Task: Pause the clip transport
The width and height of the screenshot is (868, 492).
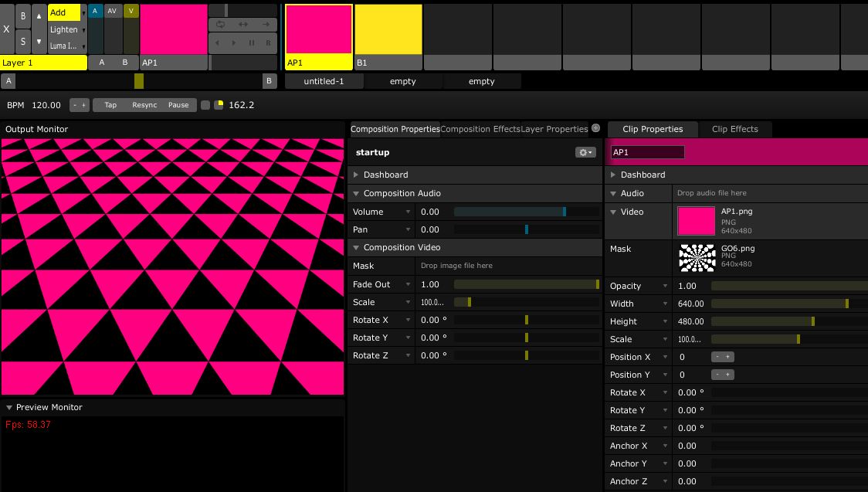Action: 251,42
